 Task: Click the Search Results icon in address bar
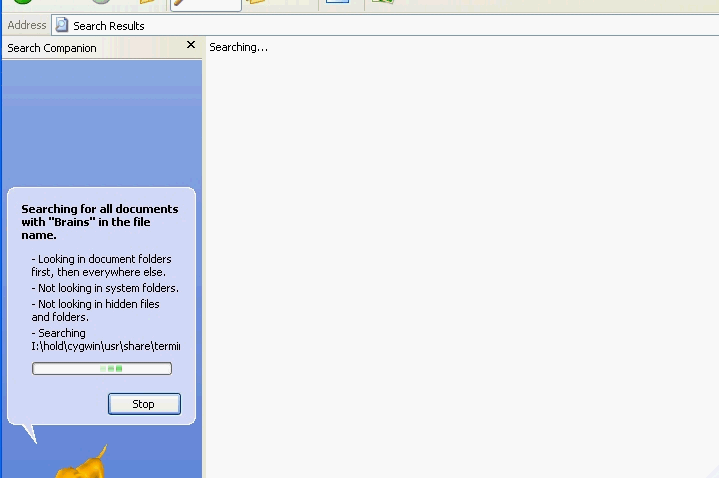[62, 25]
